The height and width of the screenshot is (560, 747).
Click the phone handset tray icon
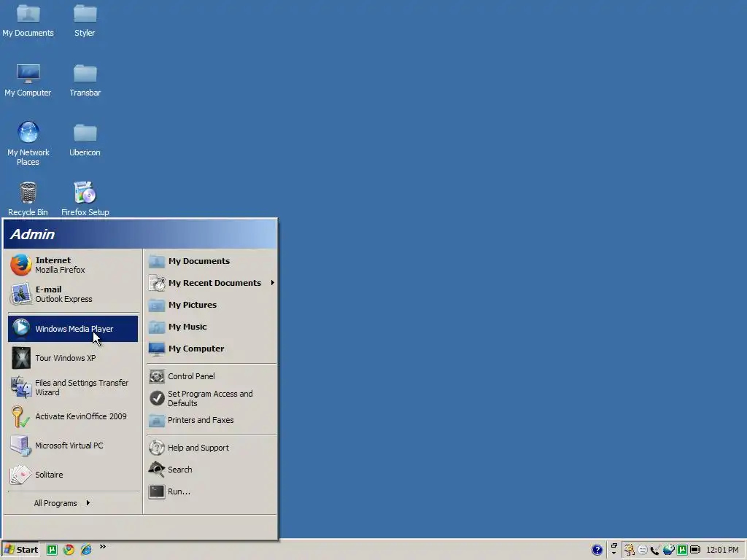coord(656,550)
